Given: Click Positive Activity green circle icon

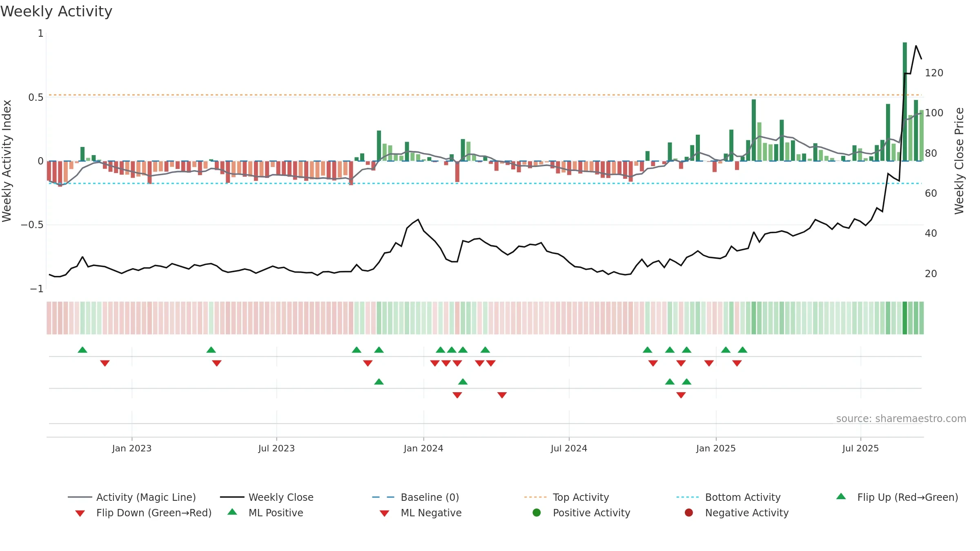Looking at the screenshot, I should coord(537,513).
